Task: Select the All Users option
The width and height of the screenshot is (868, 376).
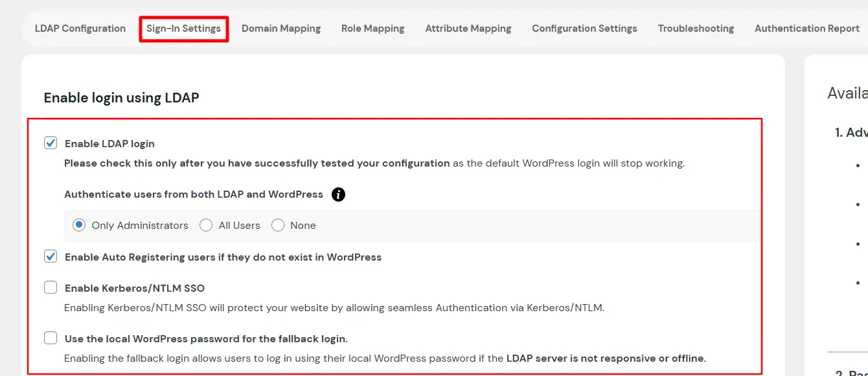Action: [206, 224]
